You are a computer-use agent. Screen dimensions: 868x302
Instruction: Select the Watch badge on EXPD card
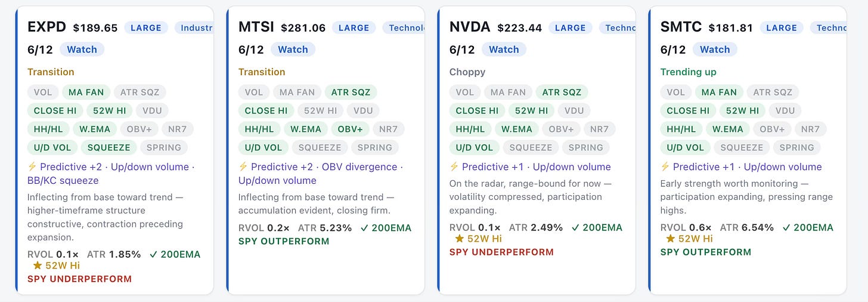82,50
